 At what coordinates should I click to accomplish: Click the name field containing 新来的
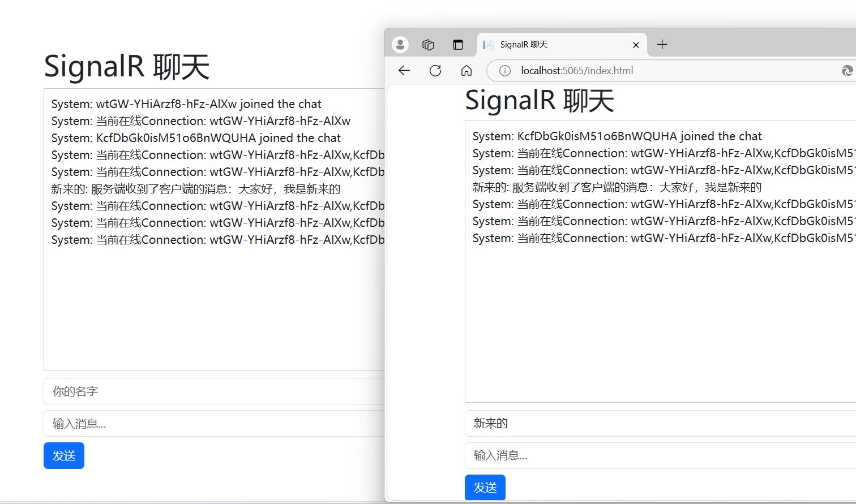660,424
